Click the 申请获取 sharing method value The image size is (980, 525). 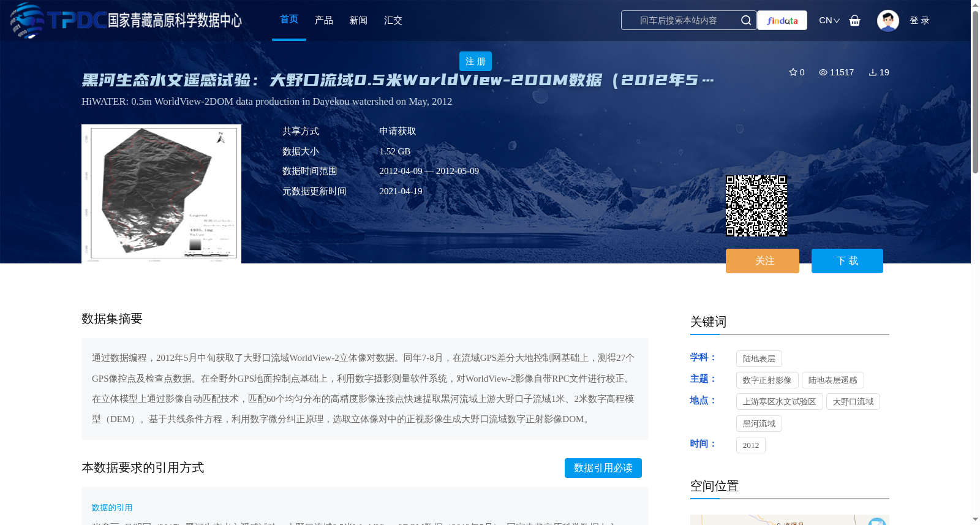click(398, 131)
